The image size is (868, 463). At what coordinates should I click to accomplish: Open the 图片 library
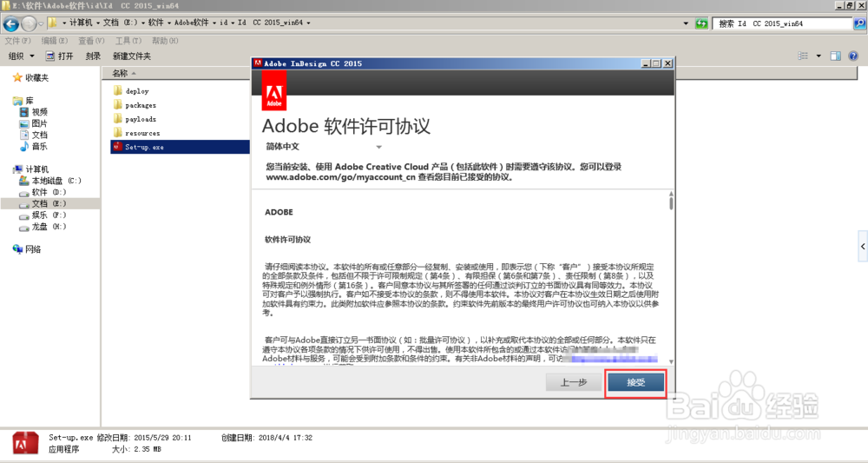pos(33,123)
